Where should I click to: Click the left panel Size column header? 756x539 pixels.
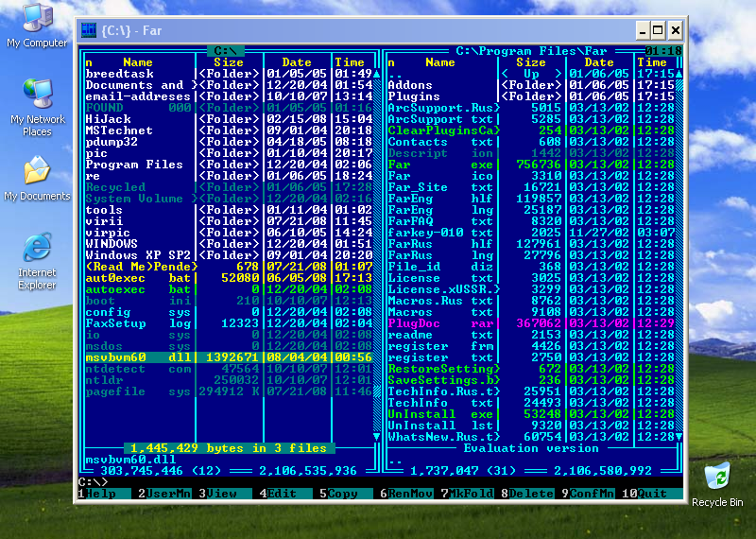pyautogui.click(x=229, y=62)
